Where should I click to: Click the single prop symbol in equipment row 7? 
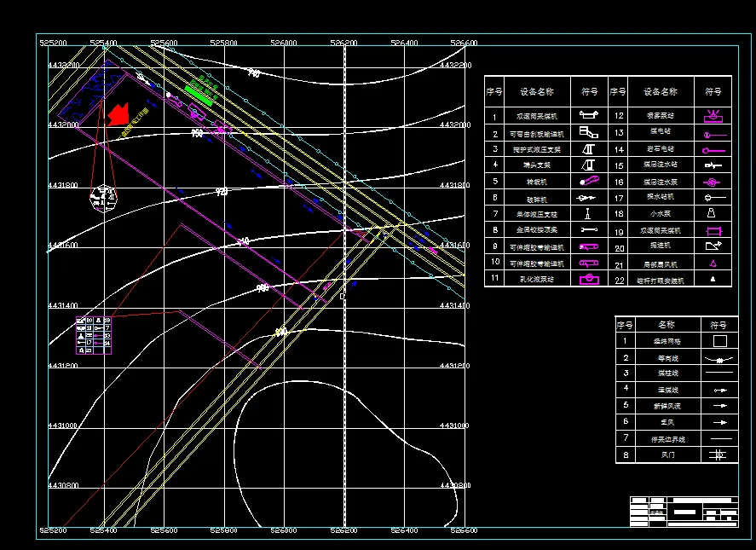pyautogui.click(x=588, y=213)
